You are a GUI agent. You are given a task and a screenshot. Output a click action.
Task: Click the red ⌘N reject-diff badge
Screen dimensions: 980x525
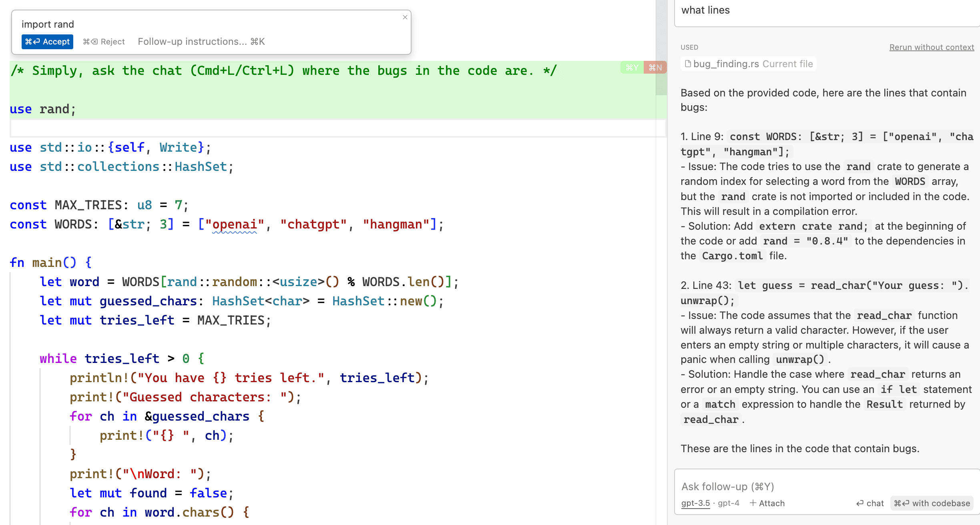pos(655,68)
